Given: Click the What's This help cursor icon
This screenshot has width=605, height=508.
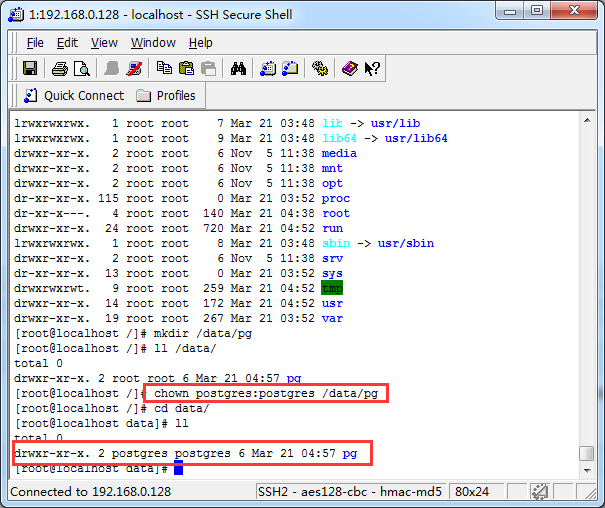Looking at the screenshot, I should click(x=372, y=69).
